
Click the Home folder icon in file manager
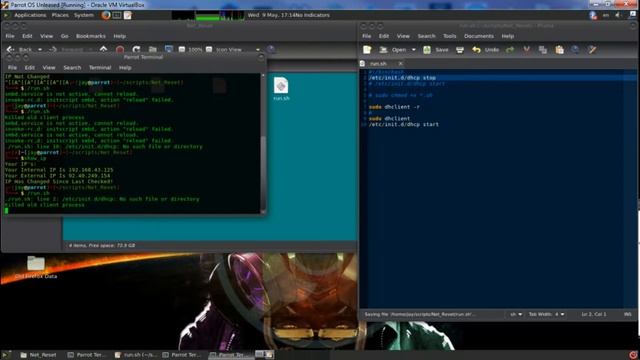[x=153, y=49]
